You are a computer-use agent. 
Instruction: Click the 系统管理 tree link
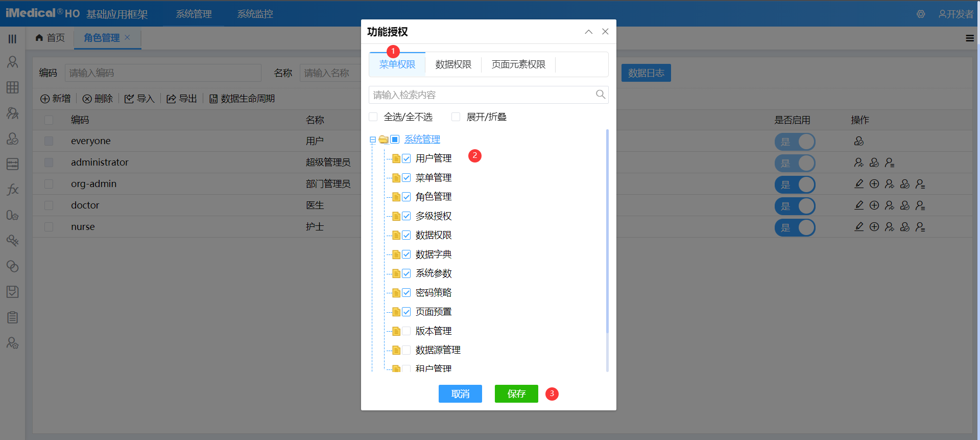(422, 140)
